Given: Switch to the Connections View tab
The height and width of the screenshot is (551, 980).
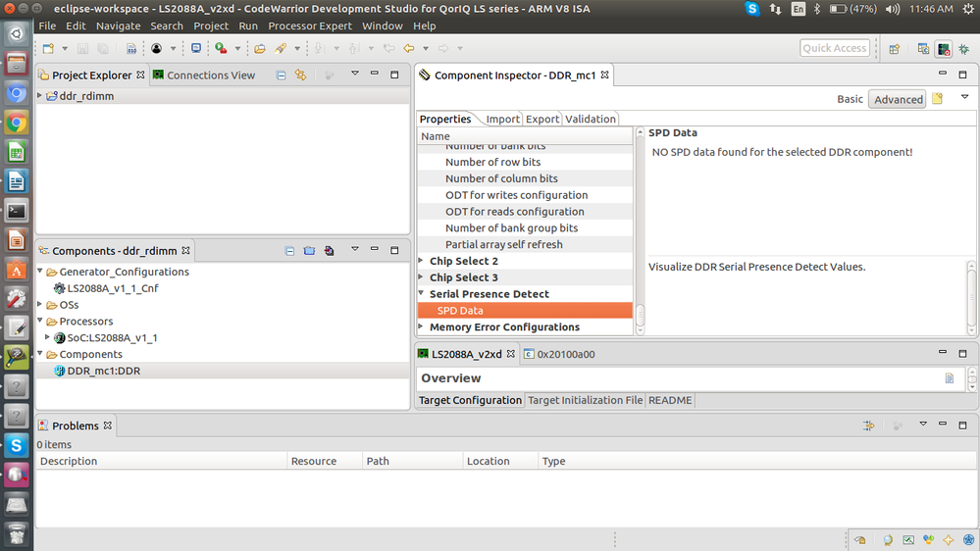Looking at the screenshot, I should (x=204, y=75).
